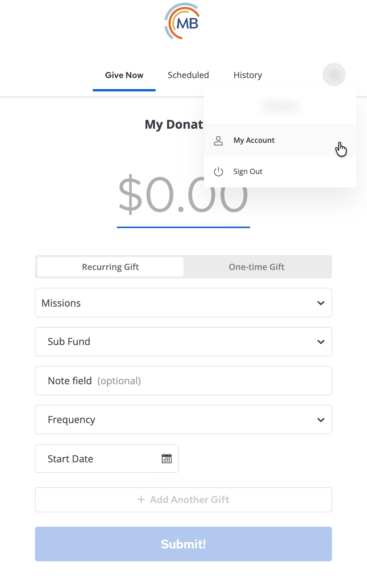Choose My Account from the menu
The width and height of the screenshot is (367, 588).
pyautogui.click(x=254, y=141)
